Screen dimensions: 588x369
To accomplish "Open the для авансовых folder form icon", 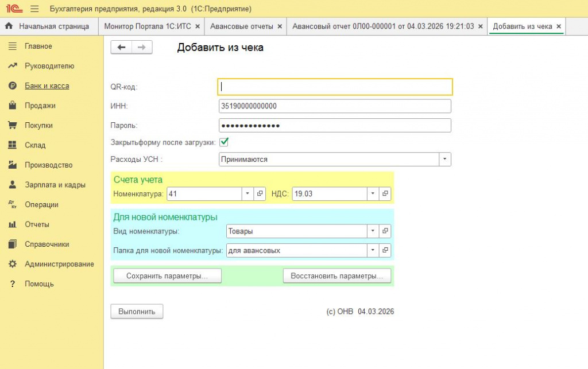I will [385, 250].
